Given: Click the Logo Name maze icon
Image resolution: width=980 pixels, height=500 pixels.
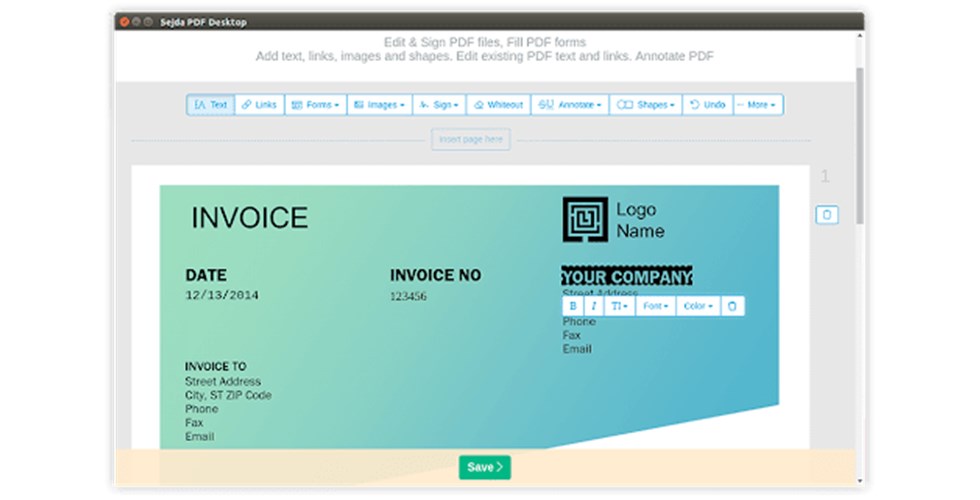Looking at the screenshot, I should click(x=584, y=219).
